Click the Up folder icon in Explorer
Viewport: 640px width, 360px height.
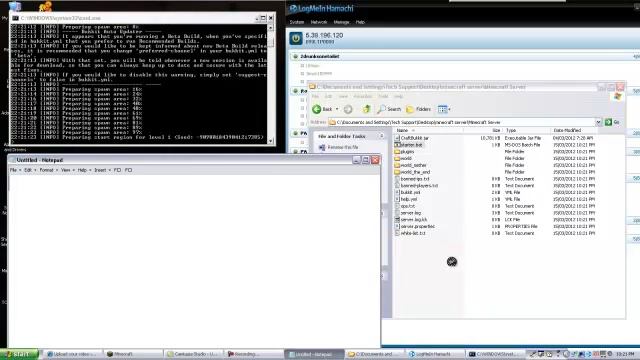367,109
